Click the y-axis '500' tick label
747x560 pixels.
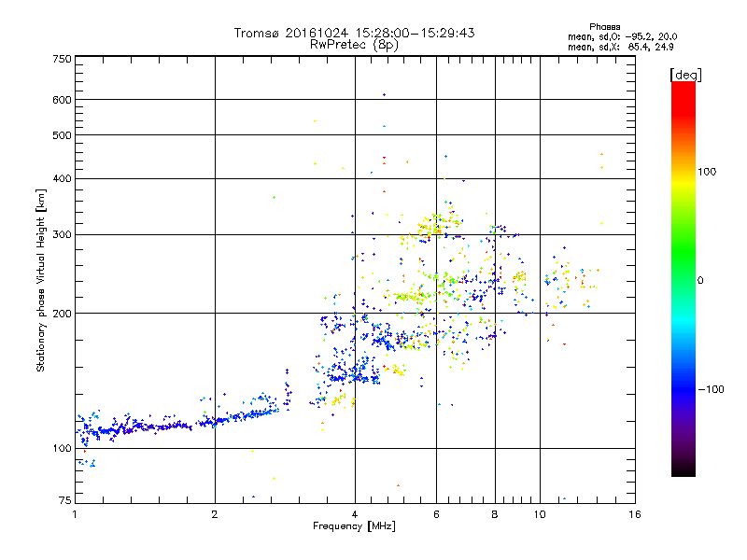(x=62, y=135)
